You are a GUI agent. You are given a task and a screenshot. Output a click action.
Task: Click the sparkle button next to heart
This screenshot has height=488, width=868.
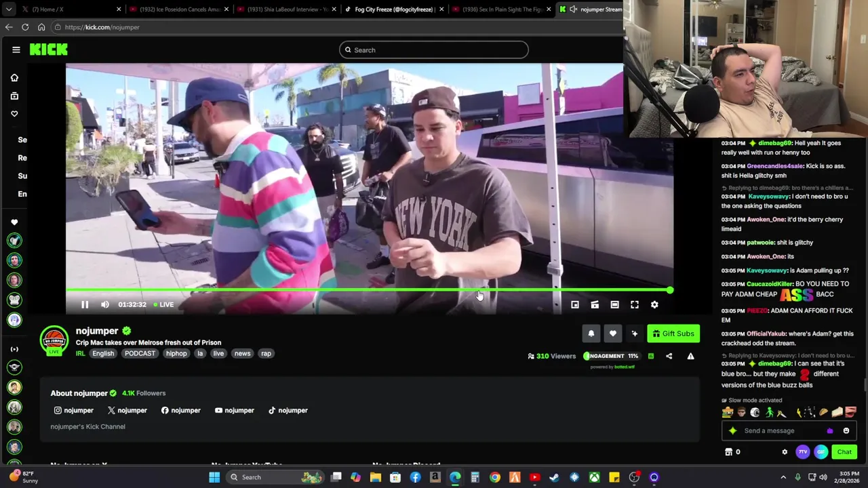tap(635, 333)
